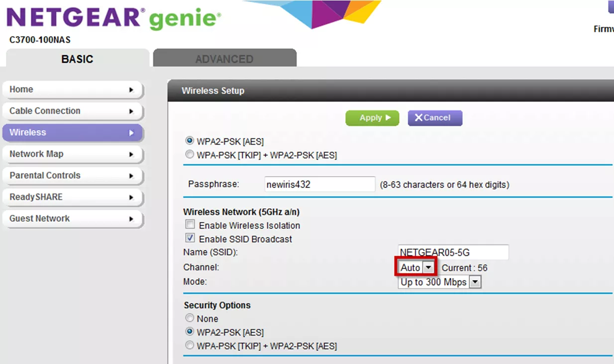Click the arrow icon beside Parental Controls
614x364 pixels.
(131, 176)
